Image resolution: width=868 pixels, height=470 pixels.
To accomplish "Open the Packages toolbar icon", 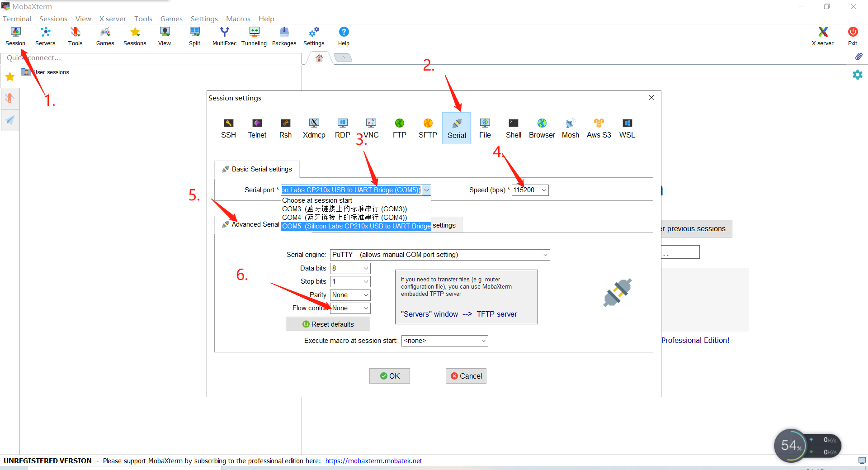I will click(x=284, y=36).
